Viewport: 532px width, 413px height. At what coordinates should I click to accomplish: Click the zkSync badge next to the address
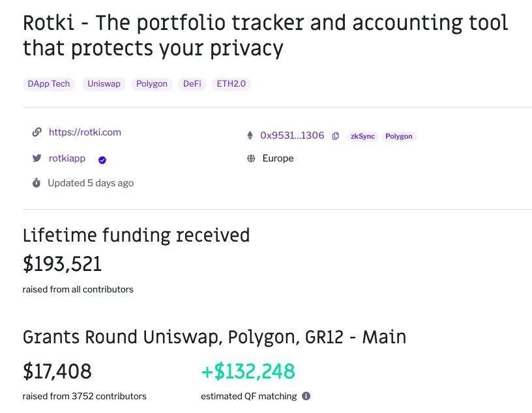click(x=362, y=136)
